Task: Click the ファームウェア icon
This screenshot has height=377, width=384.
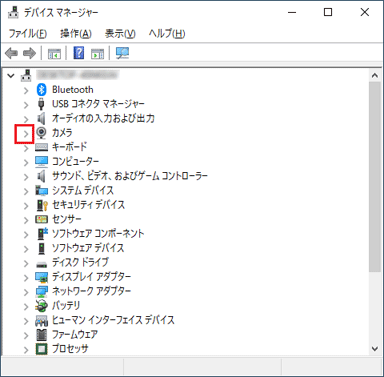Action: pyautogui.click(x=41, y=335)
